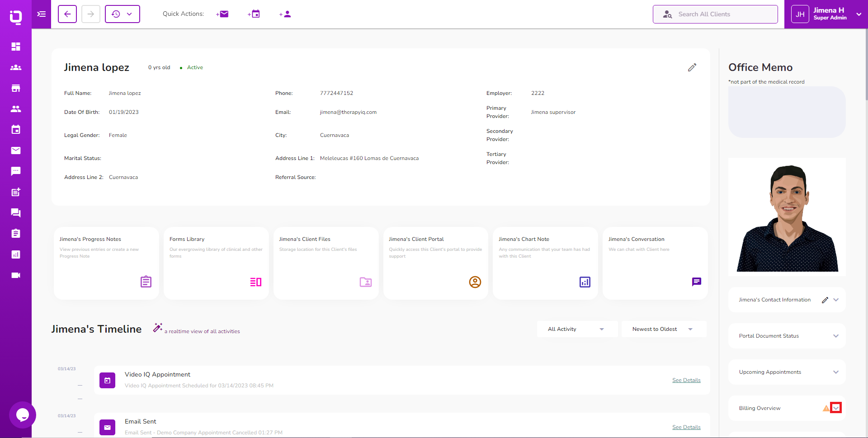Open the dashboard icon in the sidebar
Image resolution: width=868 pixels, height=438 pixels.
click(x=16, y=47)
